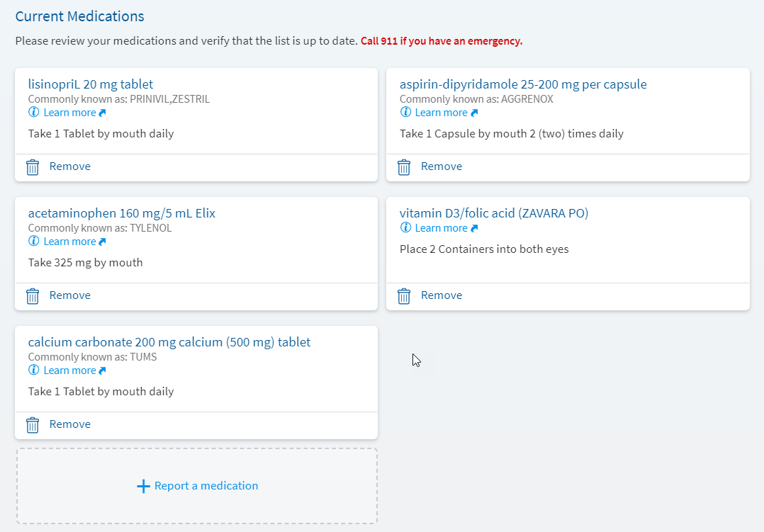Click aspirin-dipyridamole 25-200 mg per capsule title

[x=523, y=84]
